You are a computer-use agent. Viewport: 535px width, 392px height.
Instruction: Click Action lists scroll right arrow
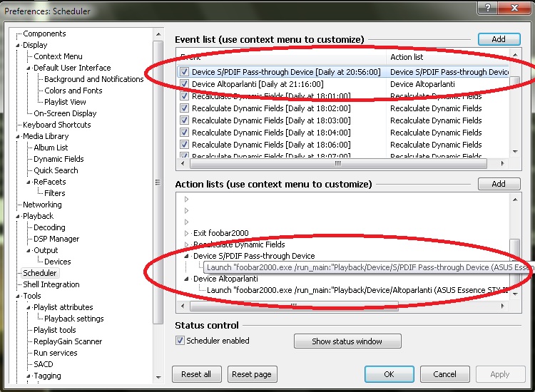pos(503,306)
